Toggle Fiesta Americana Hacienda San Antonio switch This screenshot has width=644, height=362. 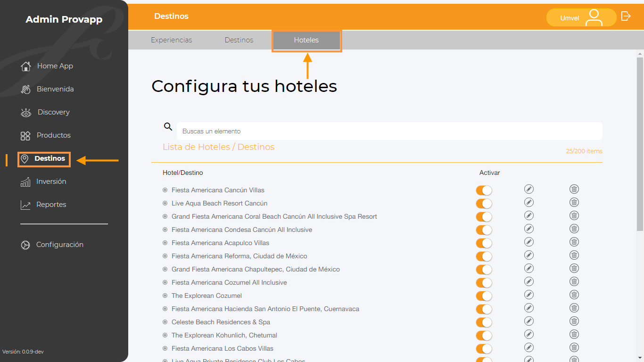(484, 309)
